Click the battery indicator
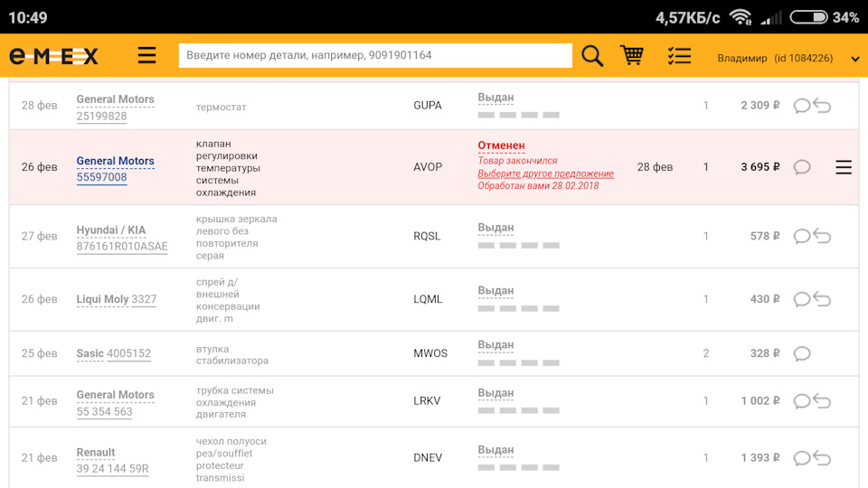868x488 pixels. click(808, 17)
